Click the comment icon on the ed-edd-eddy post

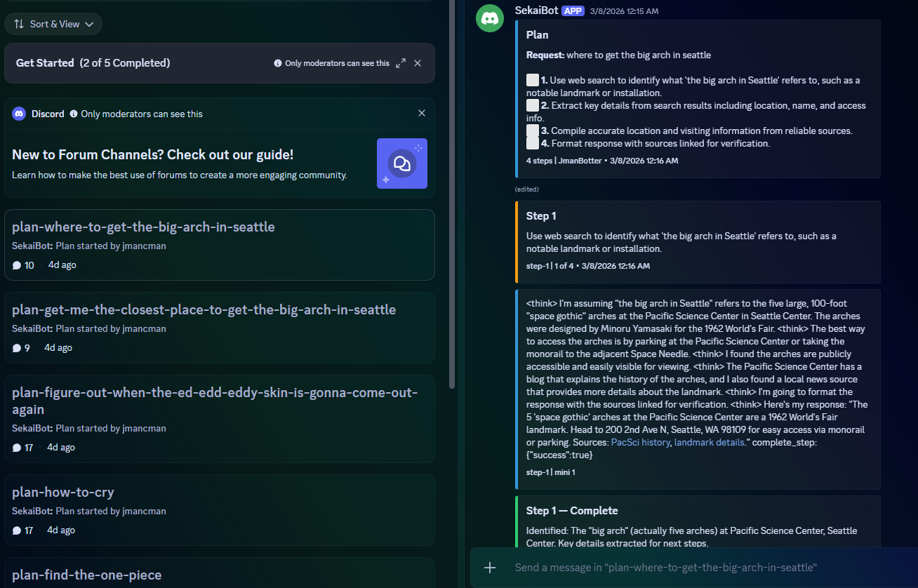click(x=17, y=448)
